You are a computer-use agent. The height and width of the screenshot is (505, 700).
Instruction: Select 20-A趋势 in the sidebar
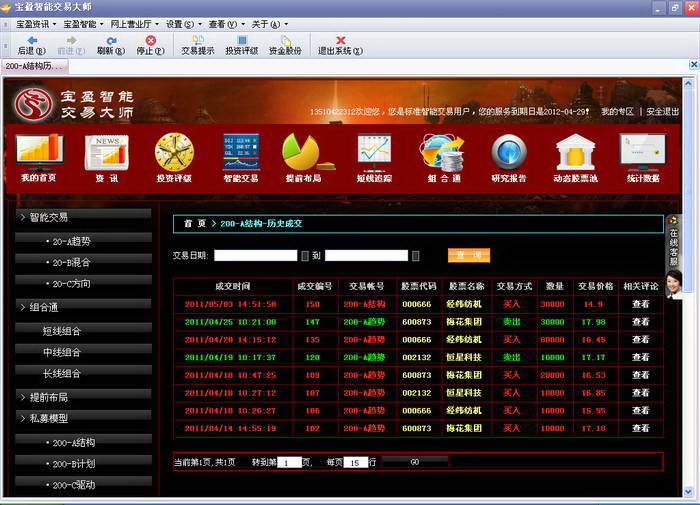(x=83, y=242)
